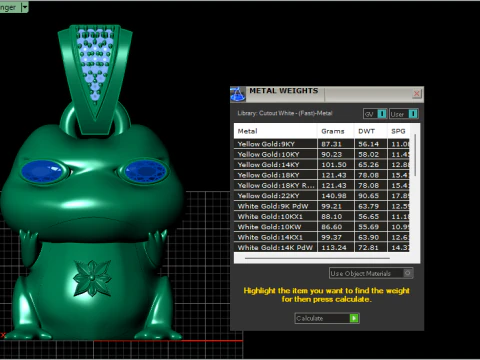Click the 72.81 DWT value
Screen dimensions: 480x360
[x=368, y=247]
